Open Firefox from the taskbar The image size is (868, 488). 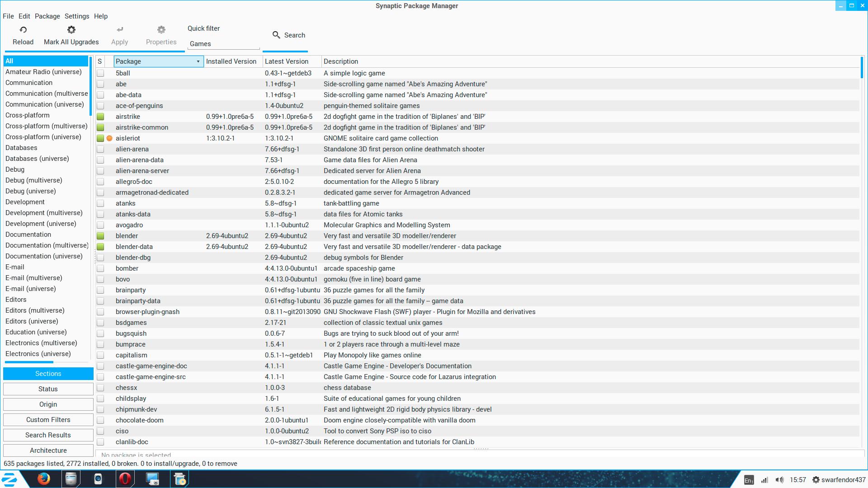pos(44,479)
